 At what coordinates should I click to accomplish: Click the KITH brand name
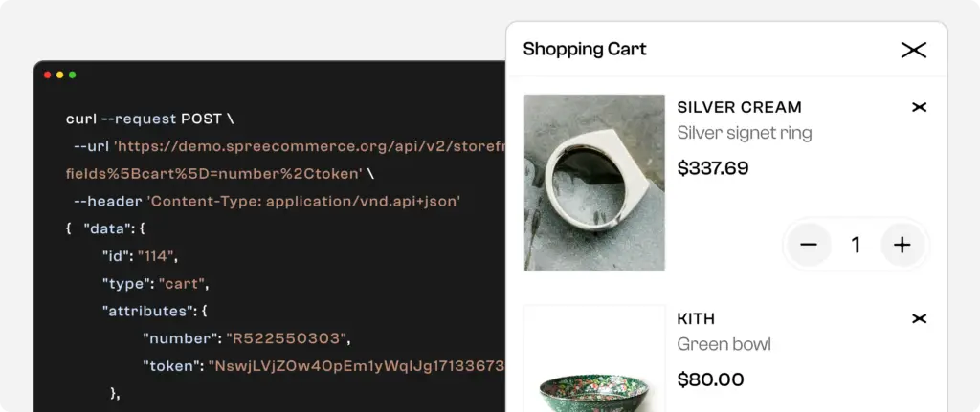696,318
